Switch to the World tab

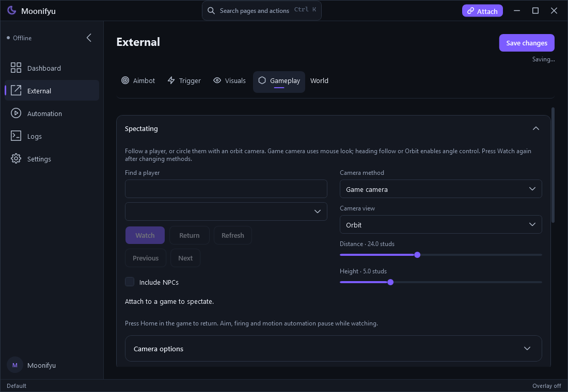point(319,80)
